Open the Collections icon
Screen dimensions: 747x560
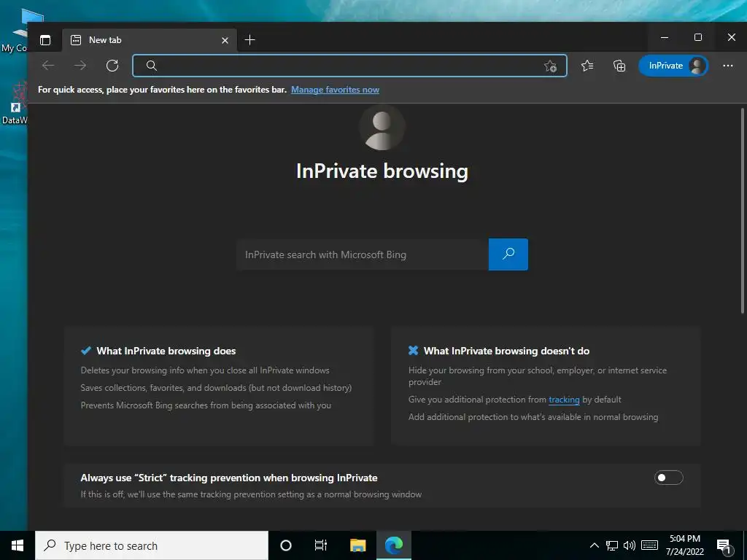click(619, 66)
